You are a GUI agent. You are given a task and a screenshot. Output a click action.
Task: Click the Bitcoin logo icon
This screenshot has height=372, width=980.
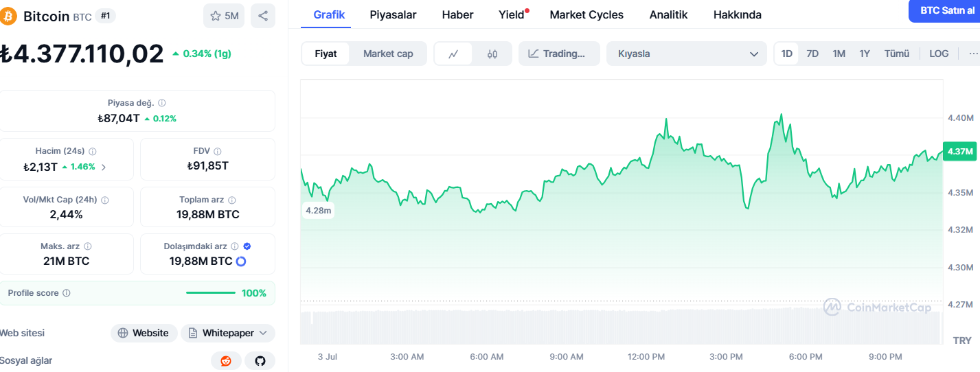(8, 16)
